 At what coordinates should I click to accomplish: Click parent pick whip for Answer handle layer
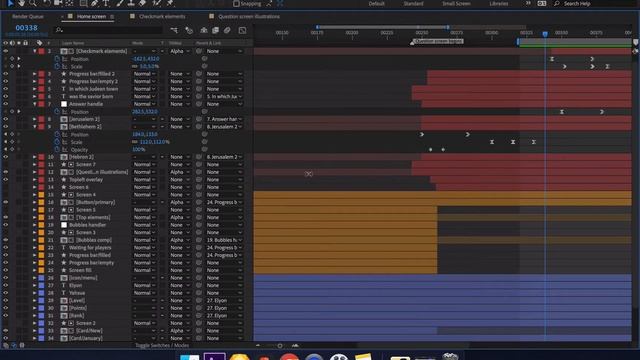click(199, 104)
